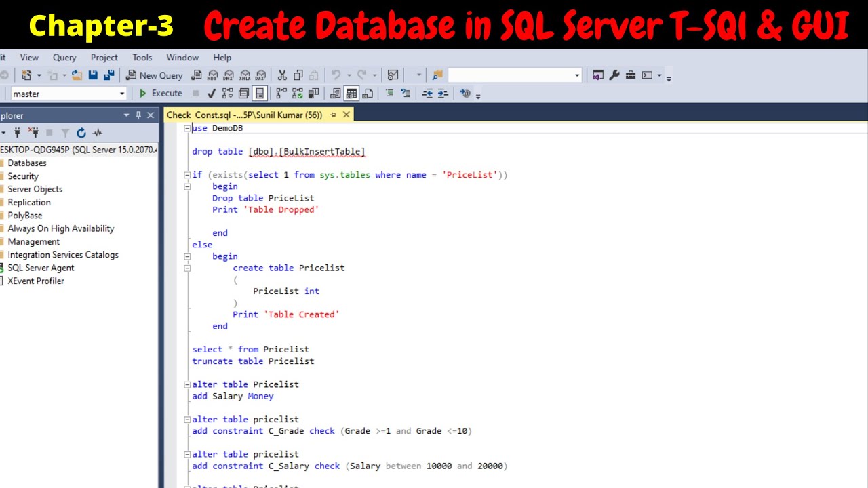Image resolution: width=868 pixels, height=488 pixels.
Task: Click the DMX query icon
Action: 229,75
